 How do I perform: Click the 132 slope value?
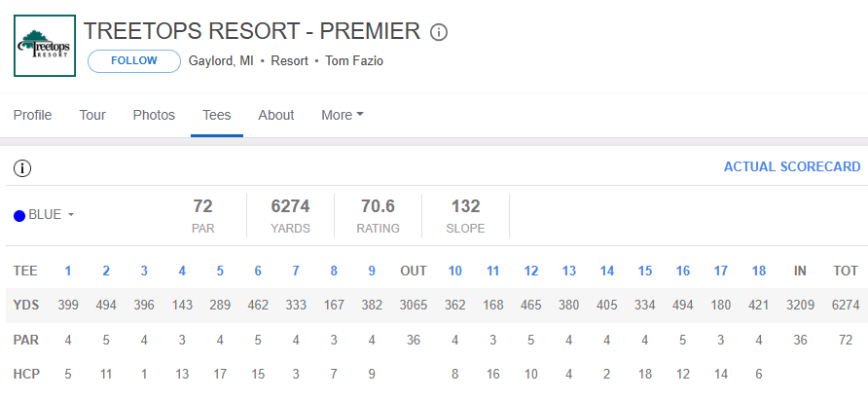(x=465, y=206)
